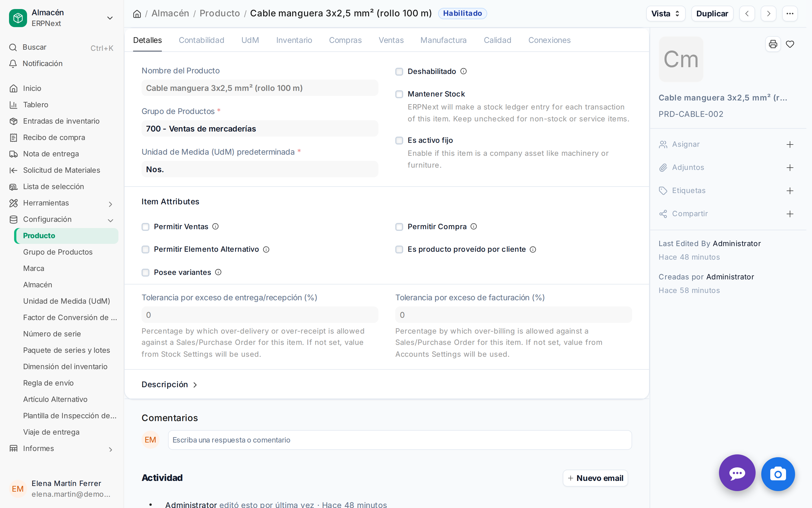Expand the Descripción section
The height and width of the screenshot is (508, 812).
[x=169, y=384]
